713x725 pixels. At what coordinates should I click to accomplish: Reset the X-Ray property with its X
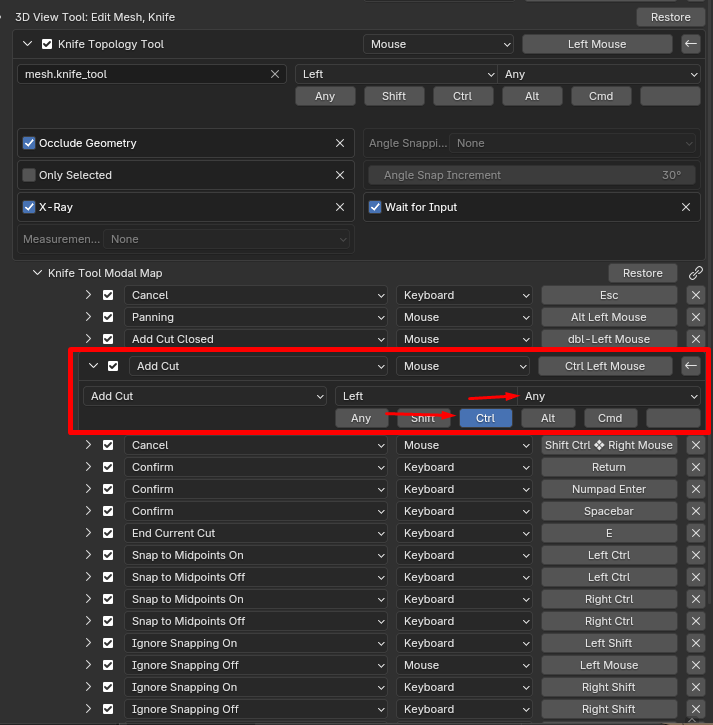340,207
